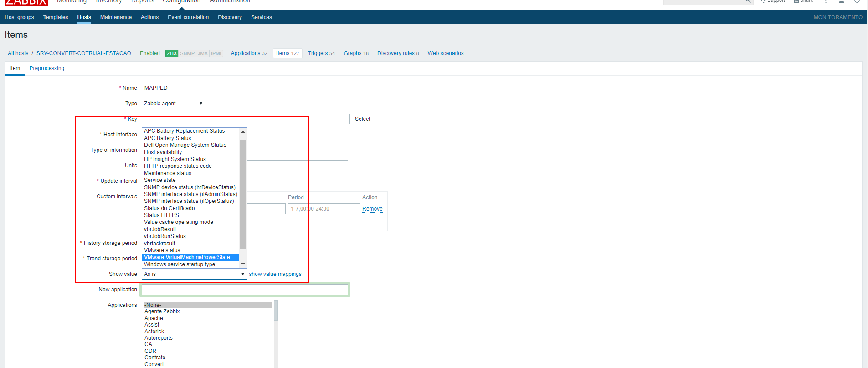The image size is (868, 368).
Task: Select Hosts in the configuration submenu
Action: click(84, 17)
